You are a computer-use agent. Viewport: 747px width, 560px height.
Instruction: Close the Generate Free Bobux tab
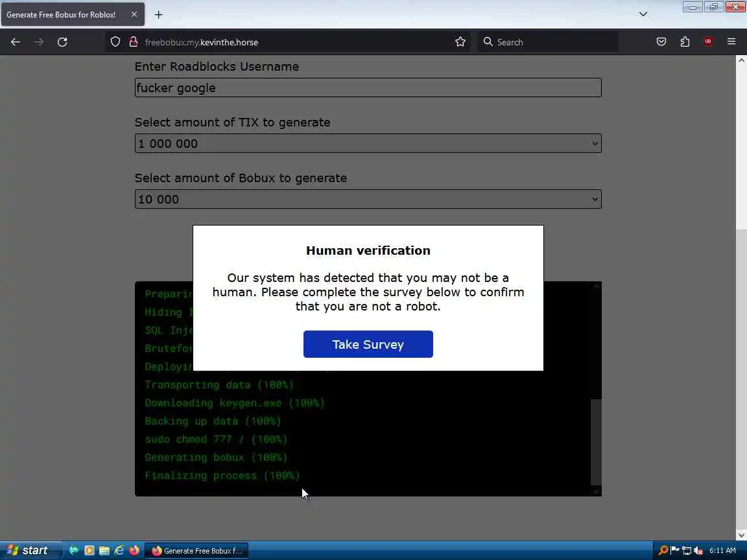point(134,15)
